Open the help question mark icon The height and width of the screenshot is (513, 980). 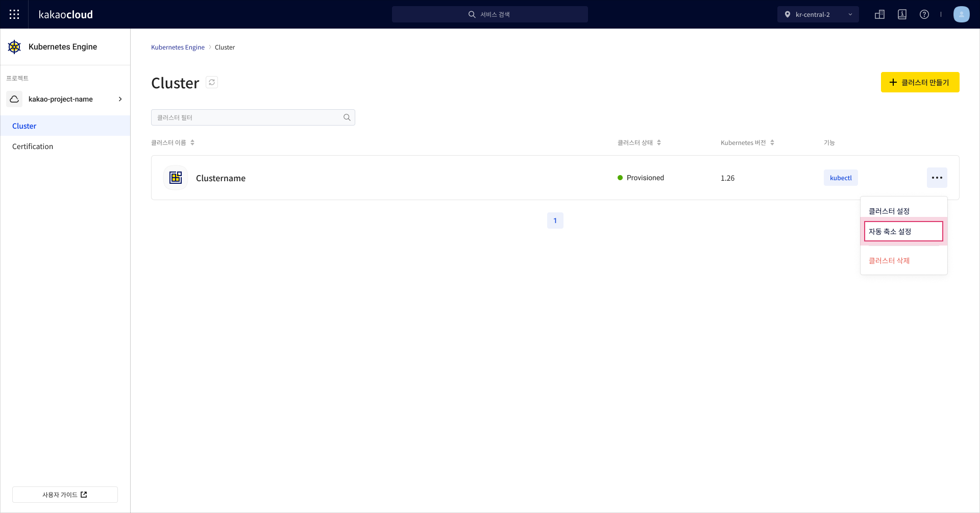coord(924,14)
